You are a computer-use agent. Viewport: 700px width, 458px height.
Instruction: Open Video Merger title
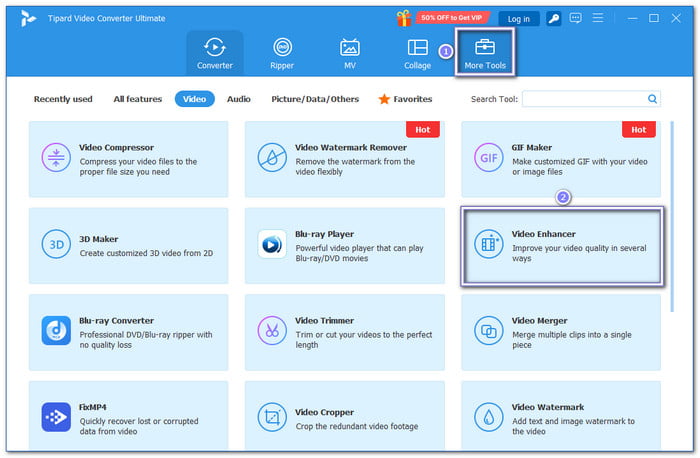tap(540, 321)
